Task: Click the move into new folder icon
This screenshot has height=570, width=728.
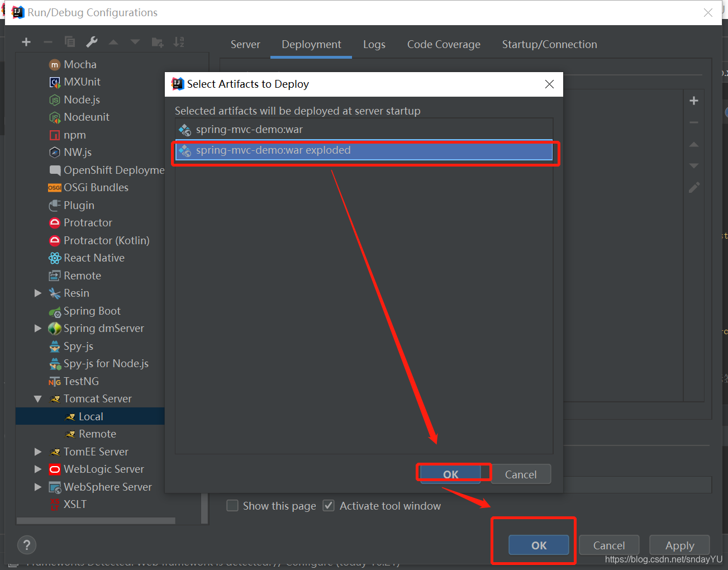Action: [x=158, y=42]
